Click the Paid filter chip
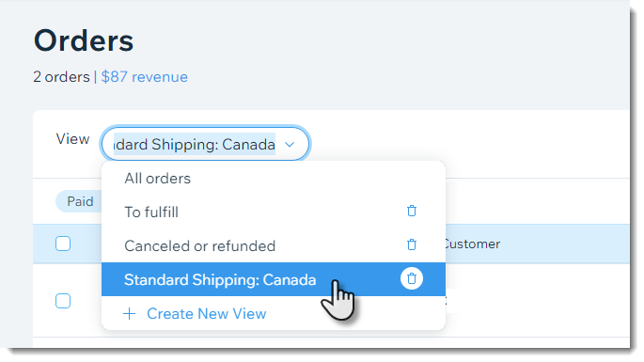This screenshot has height=362, width=644. 80,201
